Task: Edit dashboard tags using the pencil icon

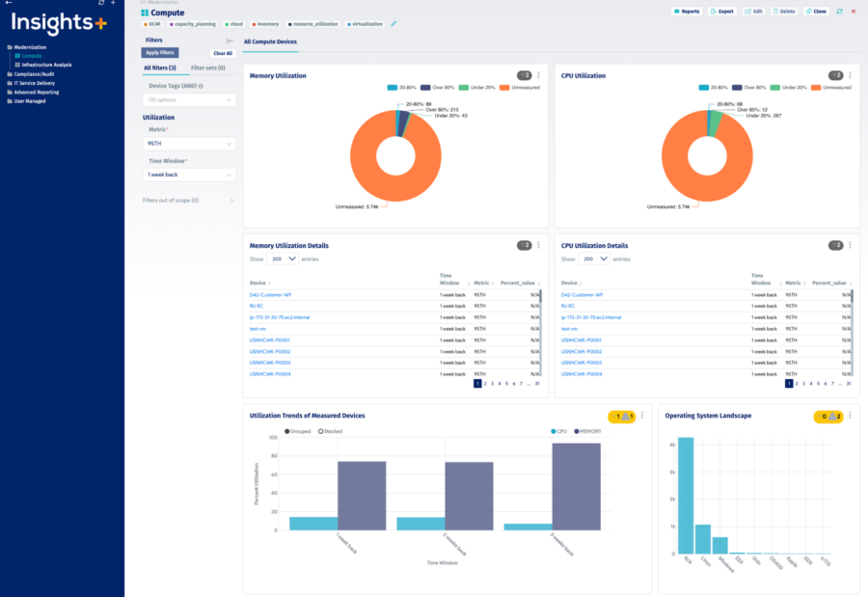Action: (x=393, y=24)
